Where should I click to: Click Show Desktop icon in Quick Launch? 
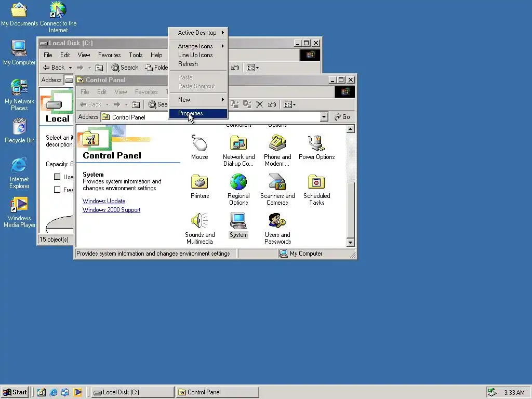[42, 392]
